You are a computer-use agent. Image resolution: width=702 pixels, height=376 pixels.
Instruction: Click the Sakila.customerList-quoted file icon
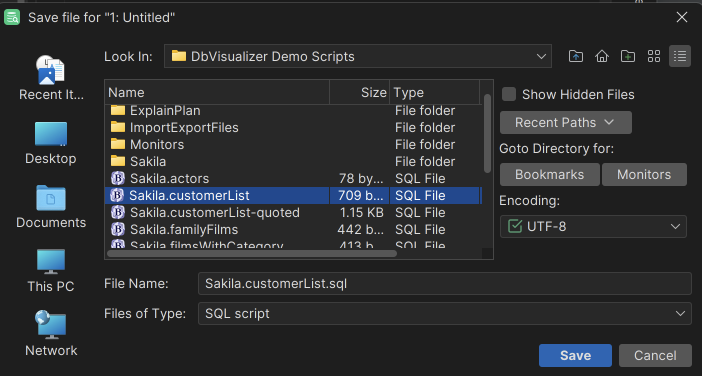click(118, 212)
